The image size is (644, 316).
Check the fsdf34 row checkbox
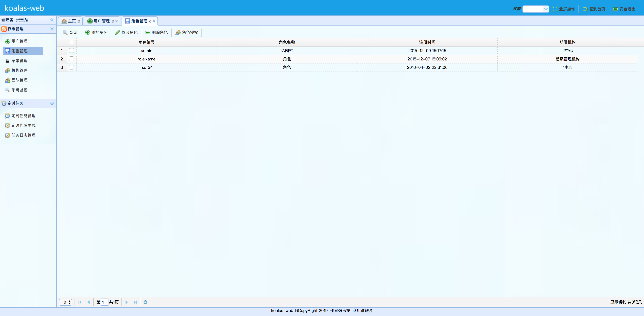[72, 67]
